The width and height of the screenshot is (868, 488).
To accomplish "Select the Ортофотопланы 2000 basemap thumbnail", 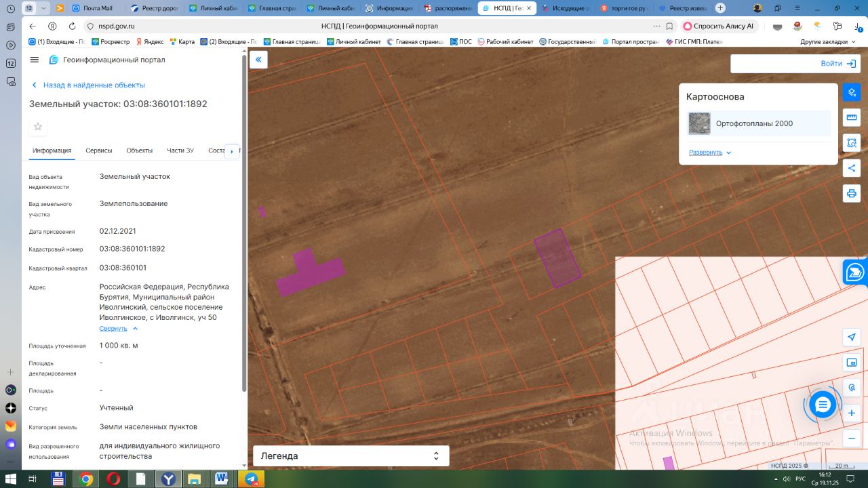I will [699, 123].
